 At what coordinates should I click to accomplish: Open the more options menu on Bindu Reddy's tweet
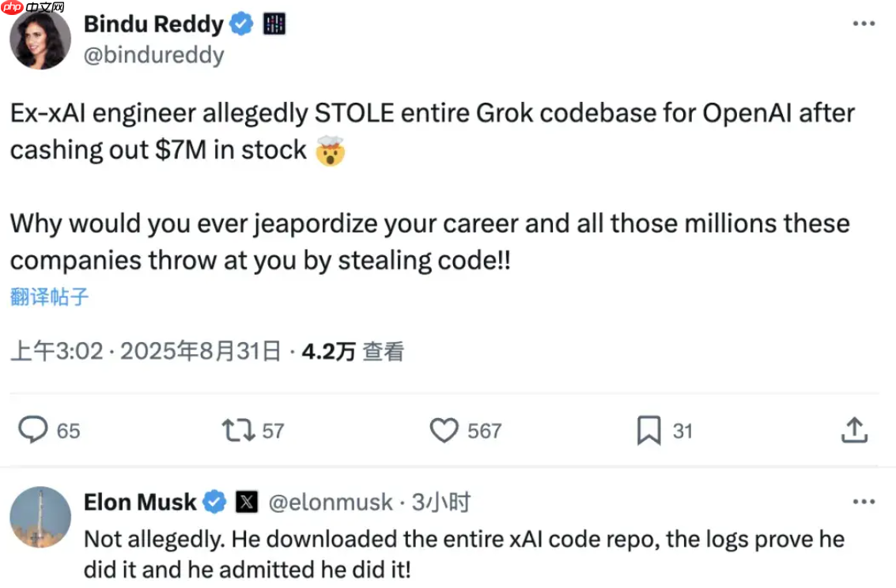tap(862, 24)
